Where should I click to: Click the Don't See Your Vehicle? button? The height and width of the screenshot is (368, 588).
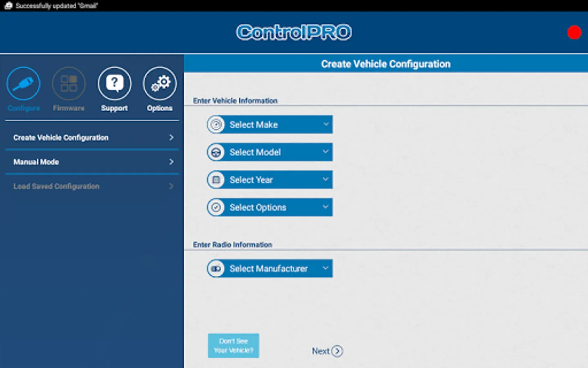234,346
